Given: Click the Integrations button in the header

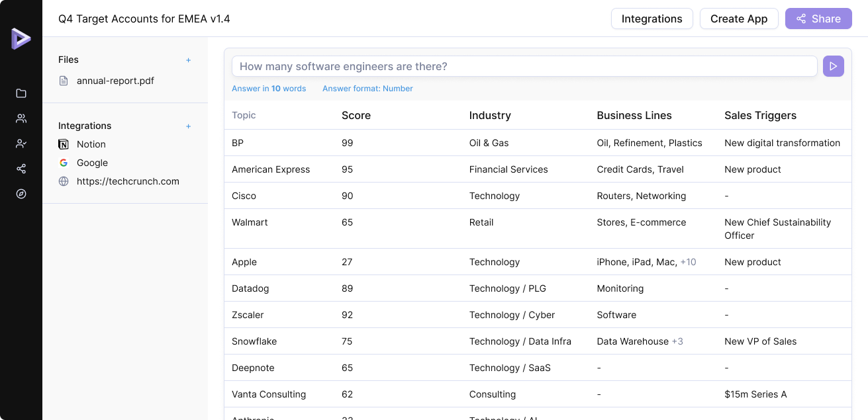Looking at the screenshot, I should pyautogui.click(x=651, y=19).
